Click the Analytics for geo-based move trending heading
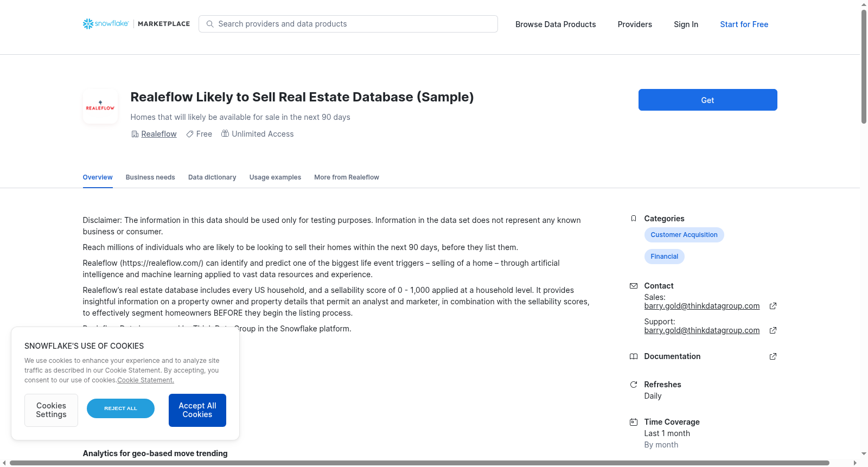Viewport: 868px width, 467px height. tap(155, 453)
